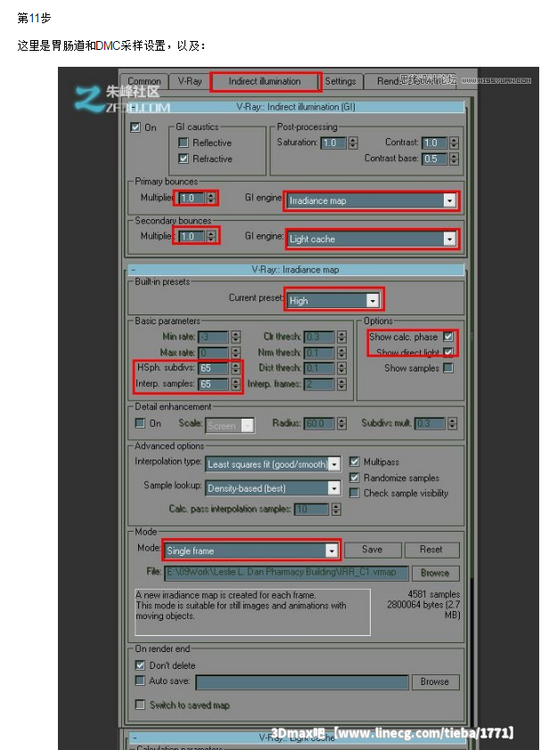Viewport: 549px width, 750px height.
Task: Toggle Randomize samples checkbox
Action: tap(354, 477)
